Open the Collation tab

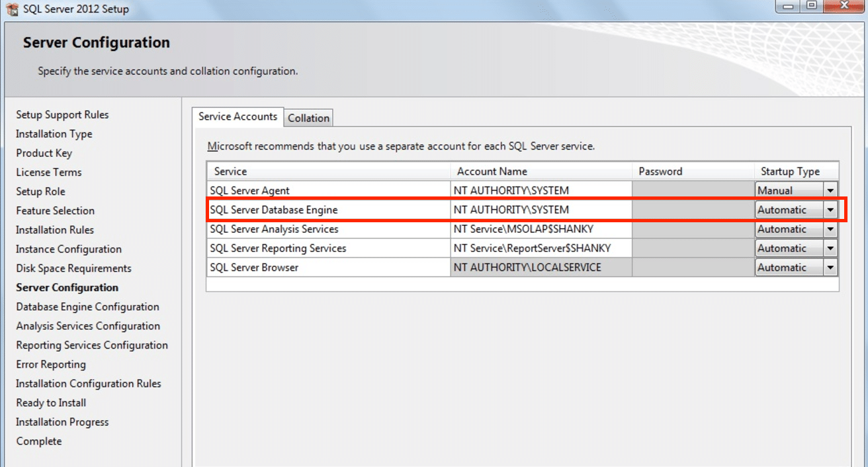click(x=308, y=118)
